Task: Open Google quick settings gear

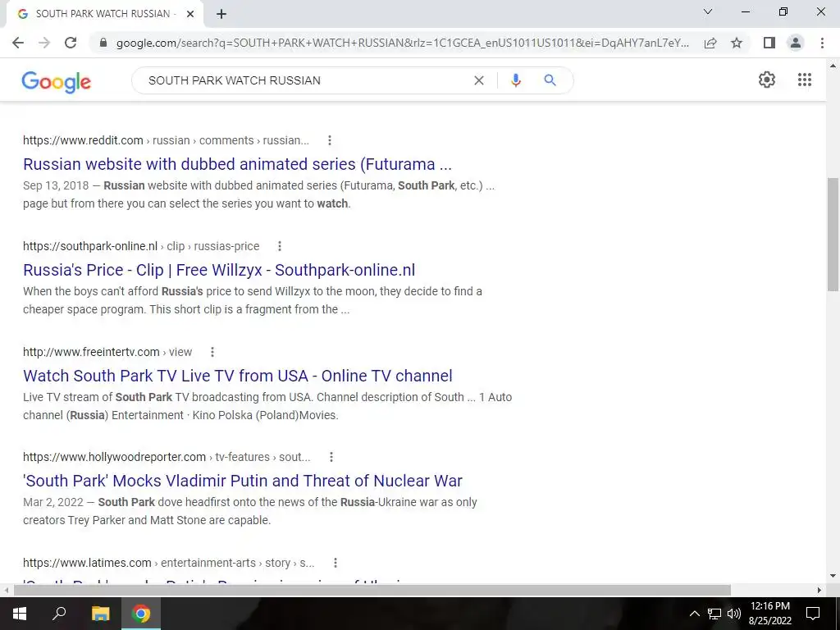Action: (x=767, y=80)
